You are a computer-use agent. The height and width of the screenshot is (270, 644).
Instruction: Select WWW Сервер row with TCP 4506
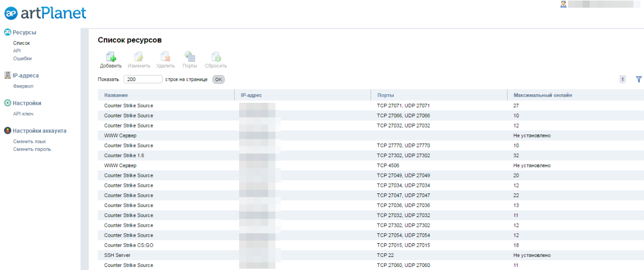click(x=371, y=166)
